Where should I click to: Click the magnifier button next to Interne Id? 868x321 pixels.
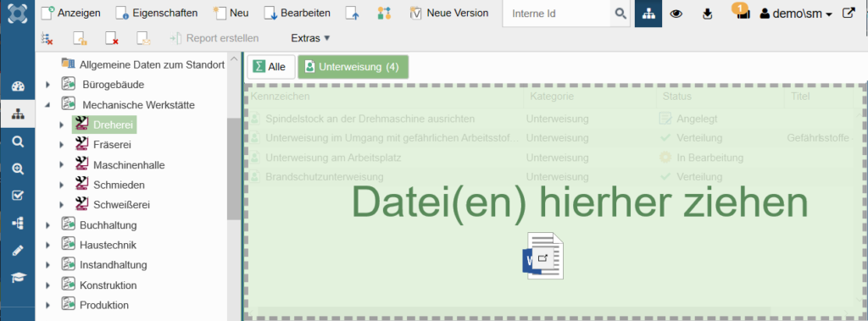[x=620, y=14]
